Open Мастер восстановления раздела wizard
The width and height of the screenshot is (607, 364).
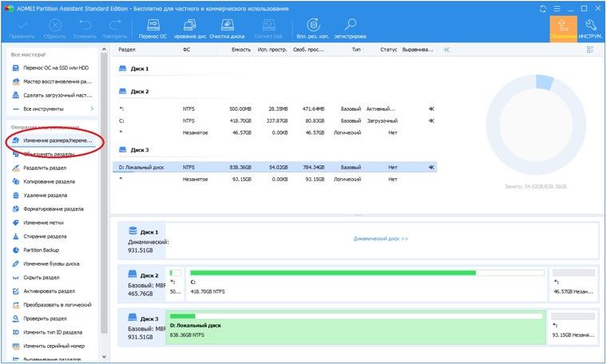tap(51, 81)
